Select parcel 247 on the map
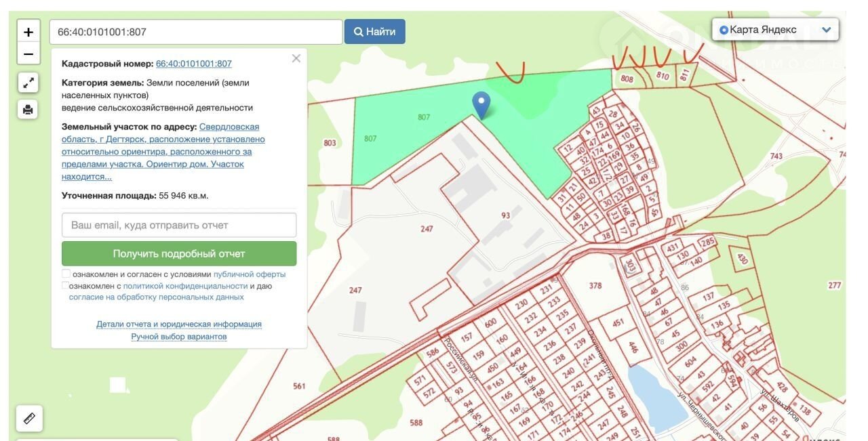 [x=427, y=229]
